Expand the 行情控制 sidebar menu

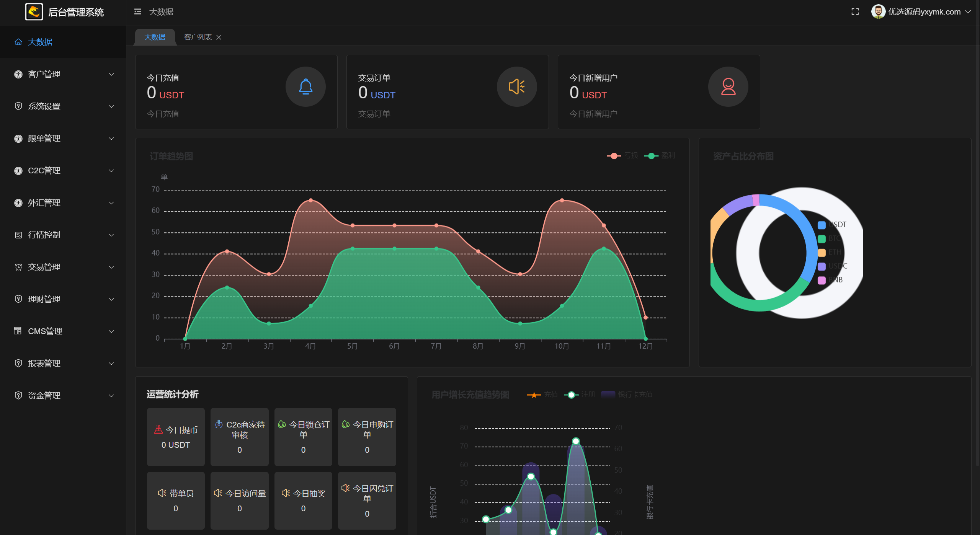click(x=63, y=235)
